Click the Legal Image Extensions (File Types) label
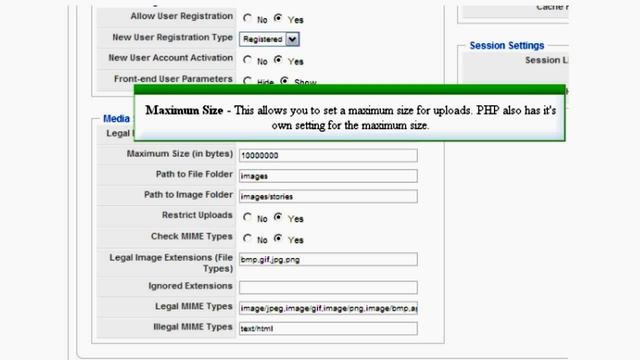The width and height of the screenshot is (640, 360). pyautogui.click(x=171, y=263)
